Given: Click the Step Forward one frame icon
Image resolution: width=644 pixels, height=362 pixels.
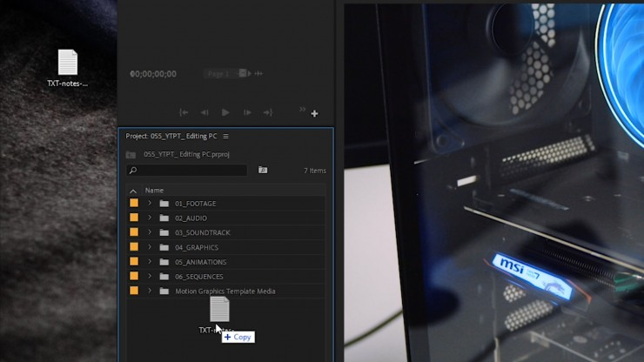Looking at the screenshot, I should [x=247, y=112].
